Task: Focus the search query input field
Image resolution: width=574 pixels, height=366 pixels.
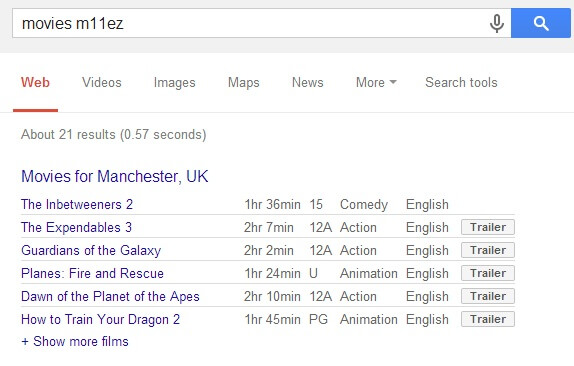Action: [x=249, y=23]
